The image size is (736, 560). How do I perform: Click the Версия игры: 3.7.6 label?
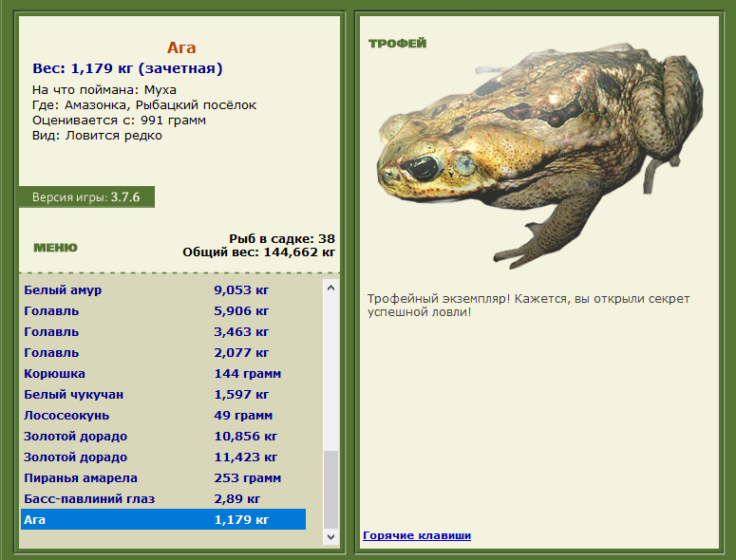(86, 197)
